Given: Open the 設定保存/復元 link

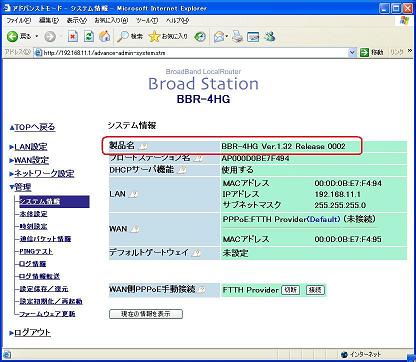Looking at the screenshot, I should 44,289.
